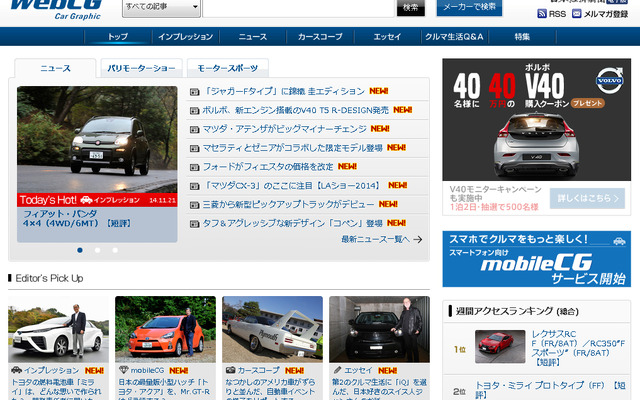
Task: Click news icon beside マツダCX-3 headline
Action: pos(195,186)
